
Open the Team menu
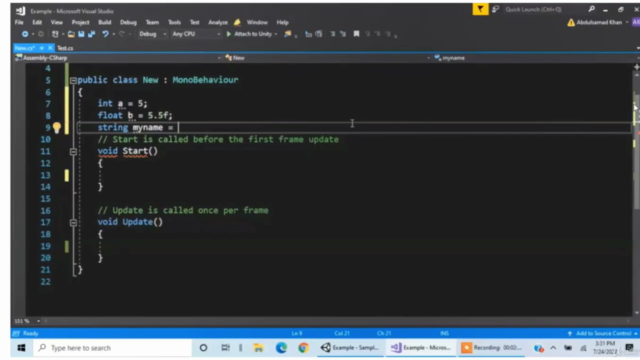(x=152, y=22)
